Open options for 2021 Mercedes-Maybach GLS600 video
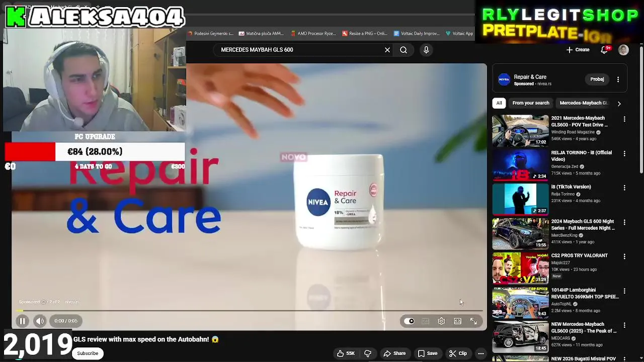Image resolution: width=644 pixels, height=362 pixels. tap(624, 119)
